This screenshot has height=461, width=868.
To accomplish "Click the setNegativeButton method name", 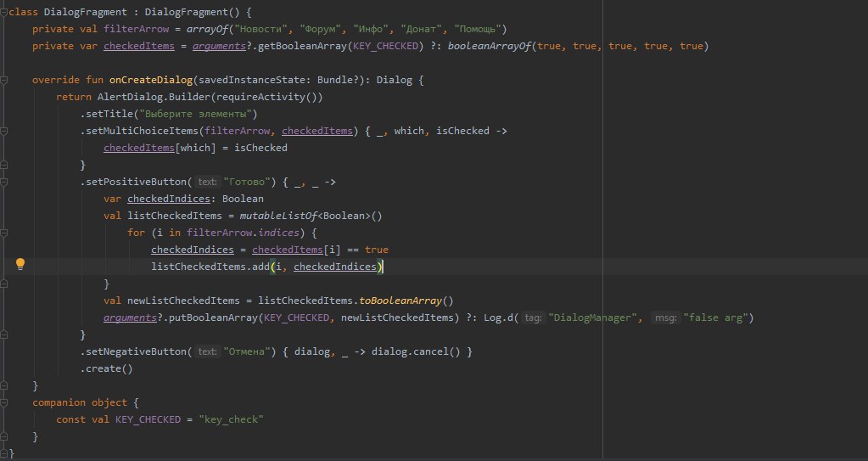I will coord(136,351).
